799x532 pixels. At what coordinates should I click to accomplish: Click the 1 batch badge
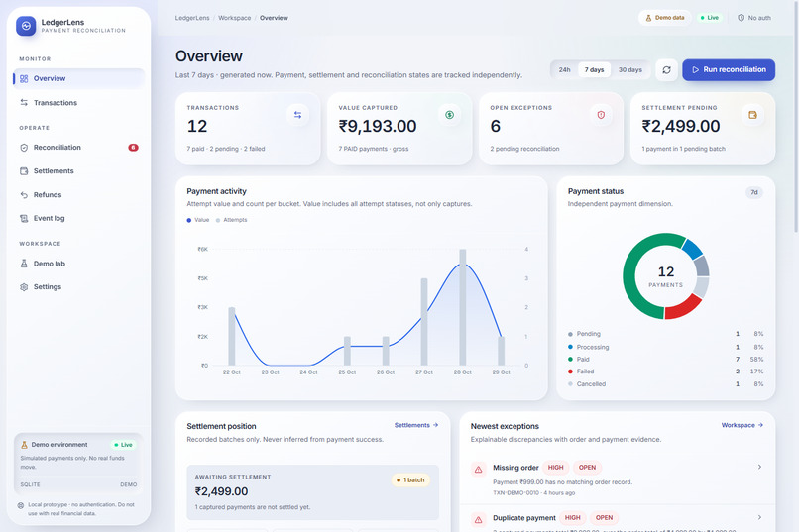(410, 480)
